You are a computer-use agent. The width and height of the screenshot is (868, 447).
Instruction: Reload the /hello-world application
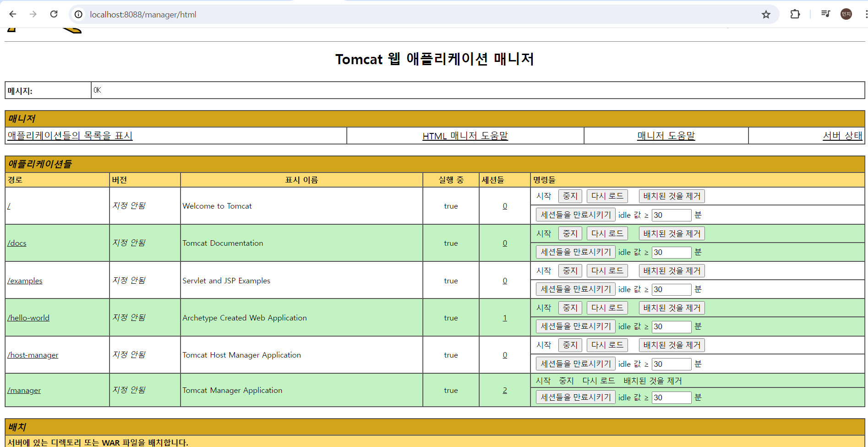(x=607, y=308)
